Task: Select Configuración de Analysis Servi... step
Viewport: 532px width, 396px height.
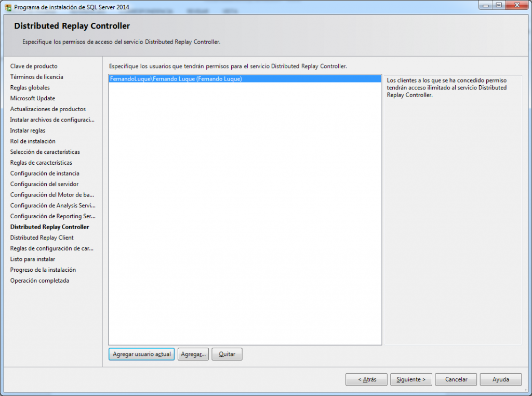Action: pyautogui.click(x=52, y=206)
